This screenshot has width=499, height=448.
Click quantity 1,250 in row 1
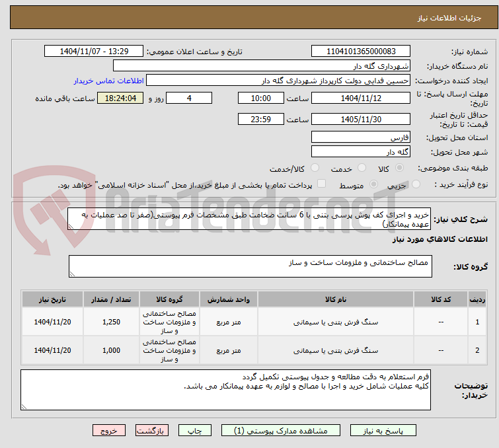(111, 322)
